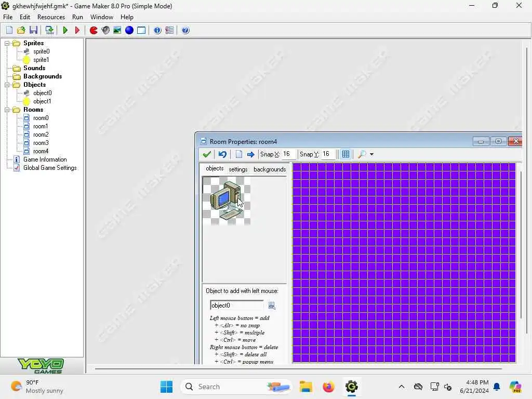Select room2 in resource tree
Screen dimensions: 532x399
tap(41, 135)
